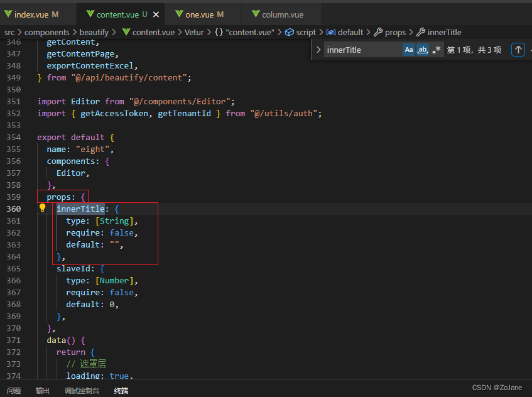Click line number 360 in gutter
This screenshot has width=532, height=397.
[x=14, y=209]
